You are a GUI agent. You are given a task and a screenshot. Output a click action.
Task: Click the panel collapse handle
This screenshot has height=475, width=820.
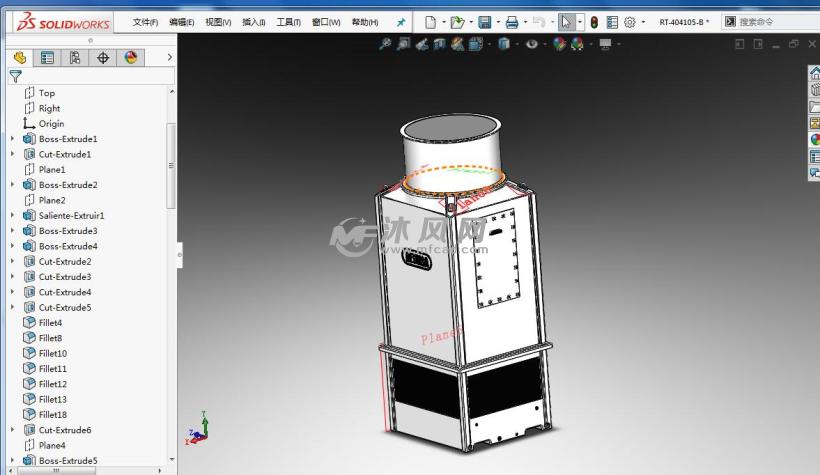[180, 255]
